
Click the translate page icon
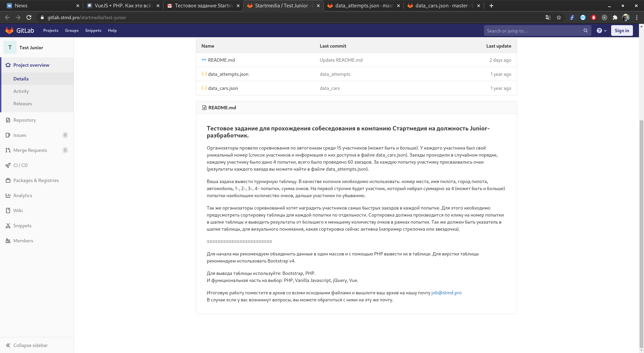point(548,17)
